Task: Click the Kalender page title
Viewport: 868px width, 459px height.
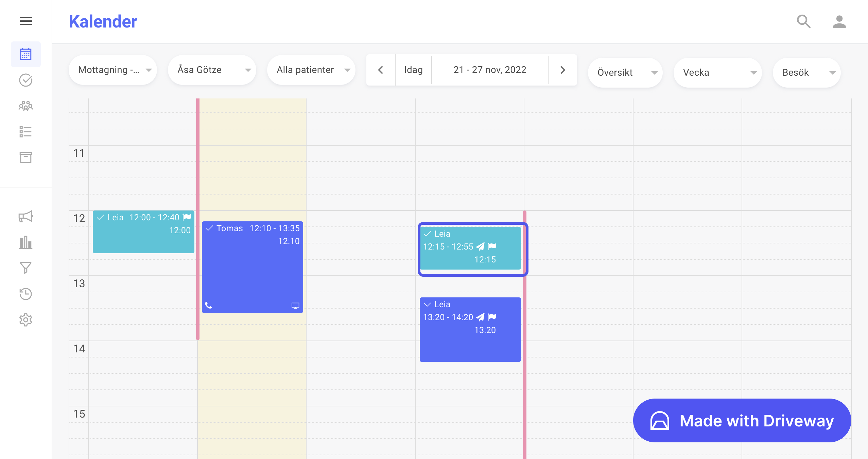Action: (103, 22)
